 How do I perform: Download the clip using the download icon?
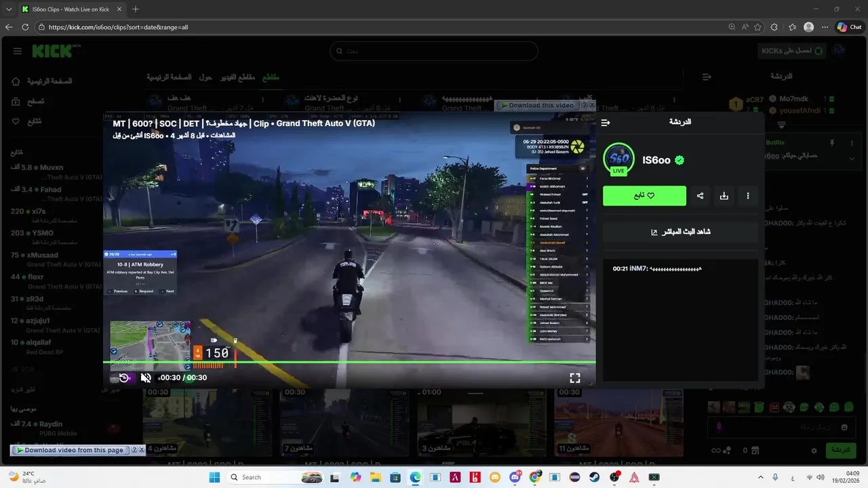(x=724, y=196)
